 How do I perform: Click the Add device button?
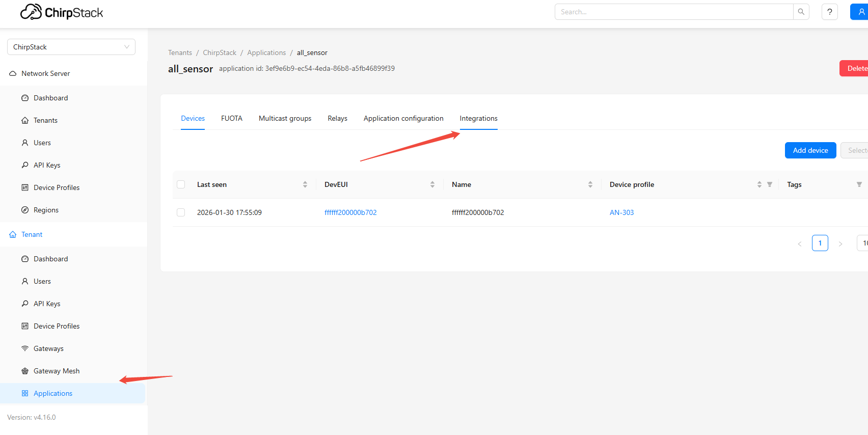pos(810,150)
